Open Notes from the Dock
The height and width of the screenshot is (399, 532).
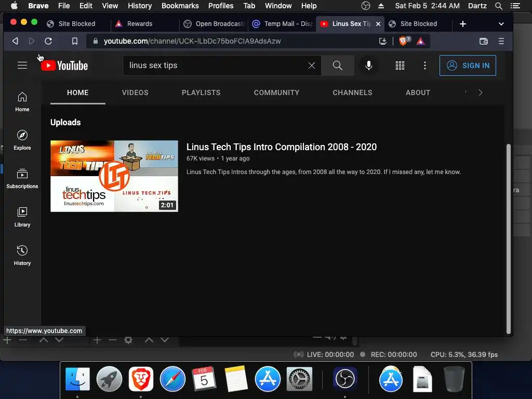pyautogui.click(x=236, y=379)
